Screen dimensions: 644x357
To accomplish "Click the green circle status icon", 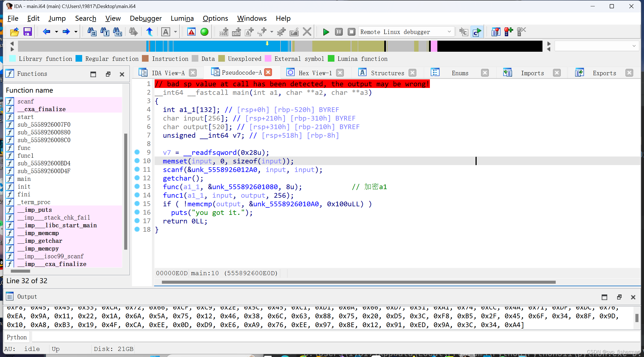I will click(x=204, y=32).
